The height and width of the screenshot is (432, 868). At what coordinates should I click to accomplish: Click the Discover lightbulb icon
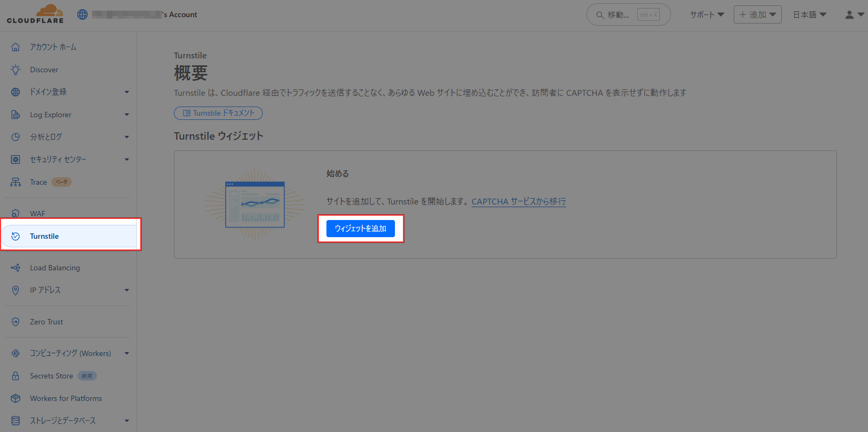coord(16,70)
